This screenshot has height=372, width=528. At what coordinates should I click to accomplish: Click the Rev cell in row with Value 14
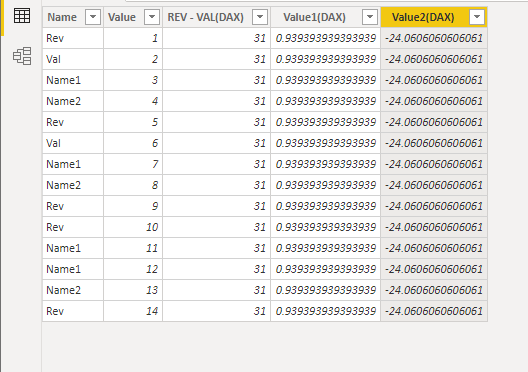coord(73,311)
